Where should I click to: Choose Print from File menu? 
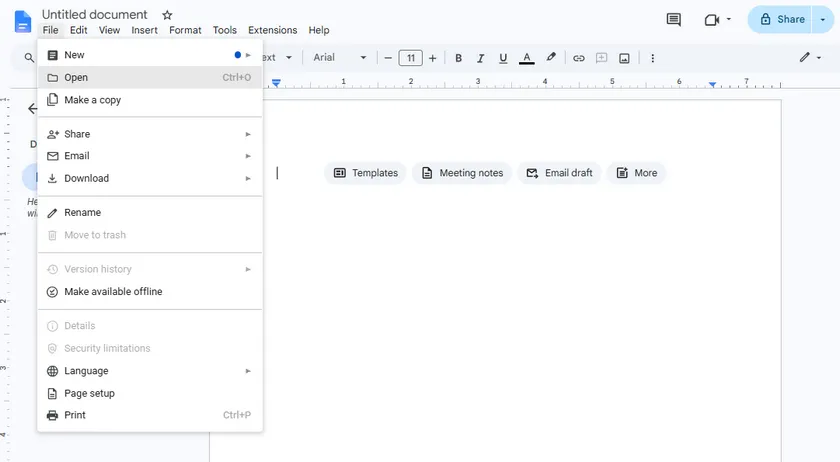tap(150, 415)
